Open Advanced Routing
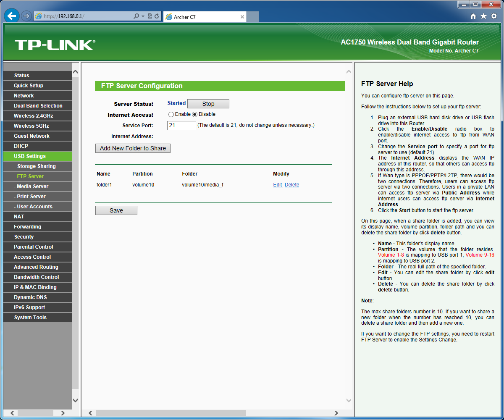504x420 pixels. pos(37,267)
